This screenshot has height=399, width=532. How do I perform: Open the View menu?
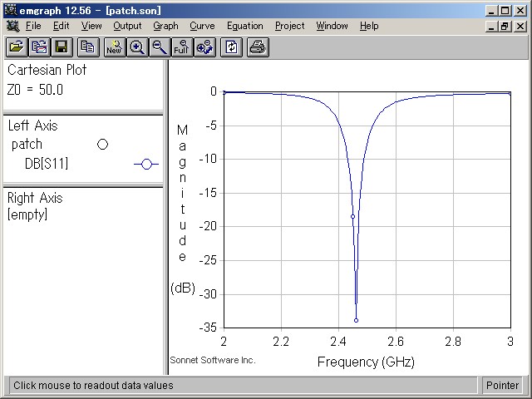pyautogui.click(x=91, y=26)
